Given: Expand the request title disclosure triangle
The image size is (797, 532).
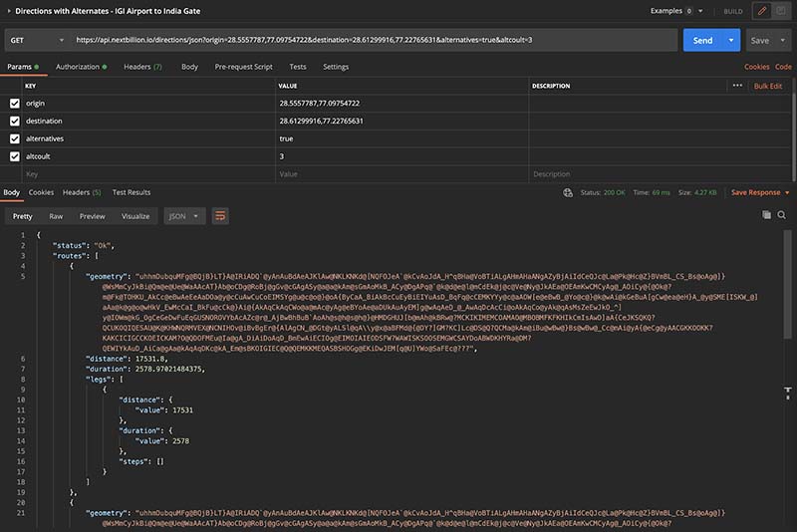Looking at the screenshot, I should (9, 11).
